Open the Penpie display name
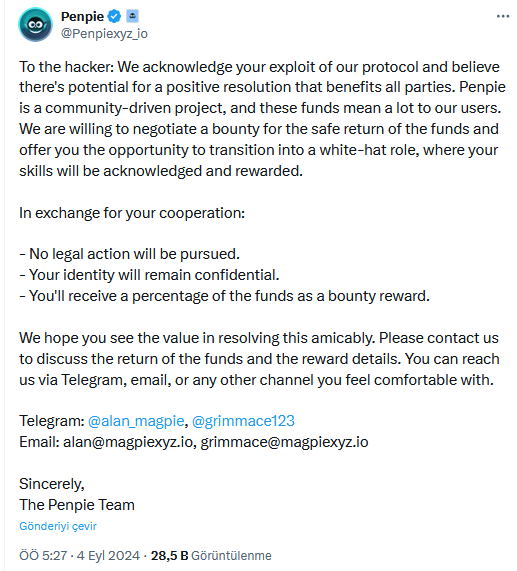 82,16
